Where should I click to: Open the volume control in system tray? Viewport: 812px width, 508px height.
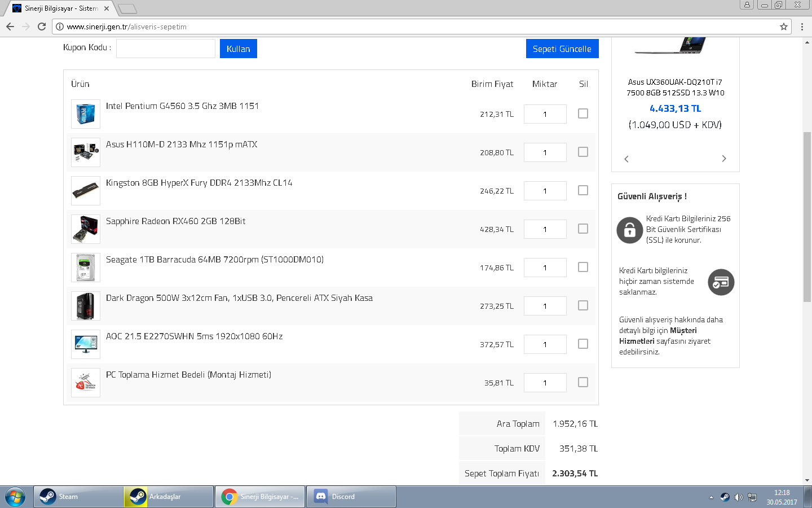coord(738,497)
